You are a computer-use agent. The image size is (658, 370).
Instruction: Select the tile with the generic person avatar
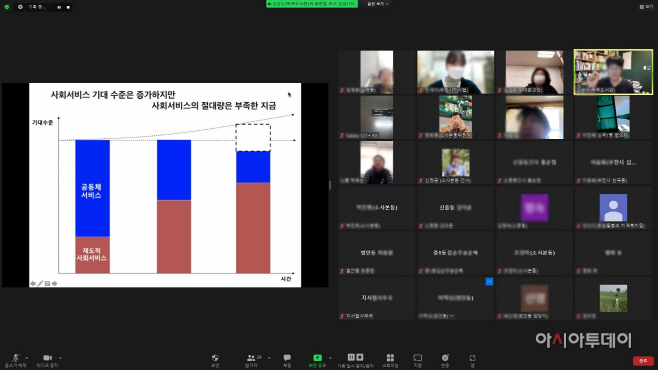pyautogui.click(x=613, y=208)
